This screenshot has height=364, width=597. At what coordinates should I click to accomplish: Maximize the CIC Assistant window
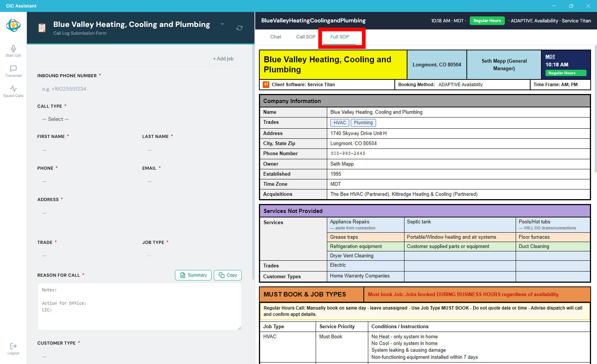pyautogui.click(x=571, y=6)
